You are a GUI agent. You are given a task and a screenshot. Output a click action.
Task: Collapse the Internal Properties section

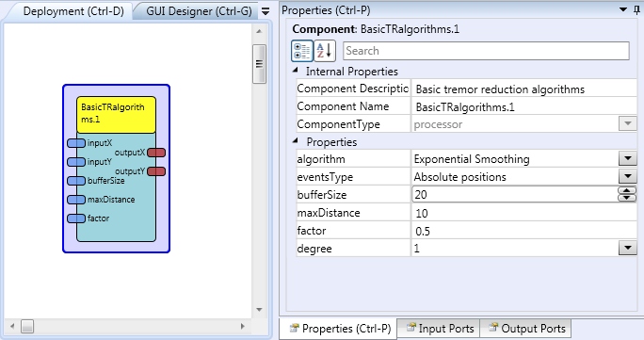coord(296,71)
